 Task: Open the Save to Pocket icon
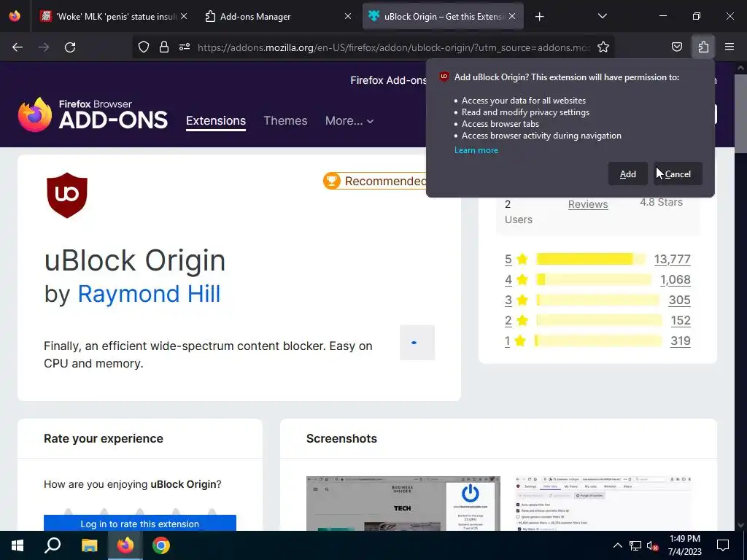[676, 47]
